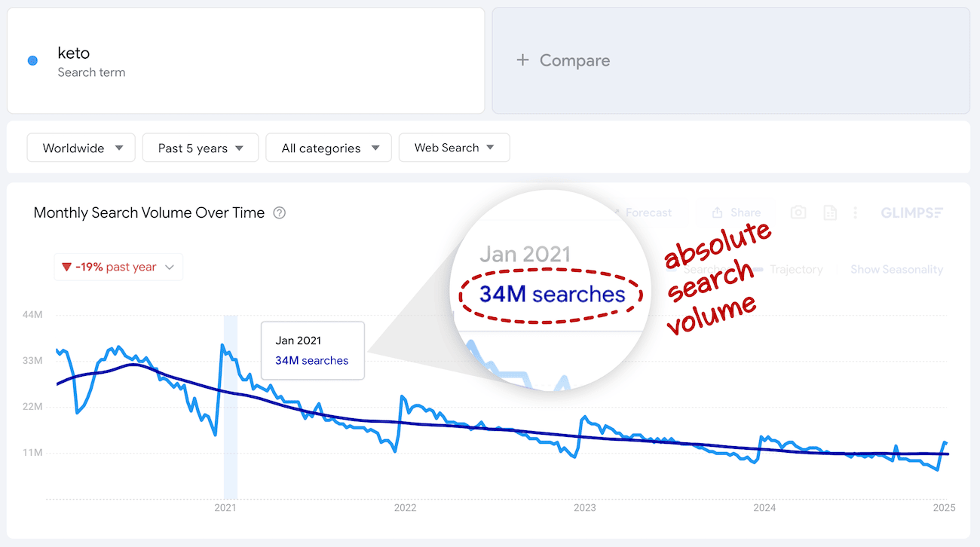This screenshot has height=547, width=980.
Task: Click the 22M y-axis label
Action: 33,407
